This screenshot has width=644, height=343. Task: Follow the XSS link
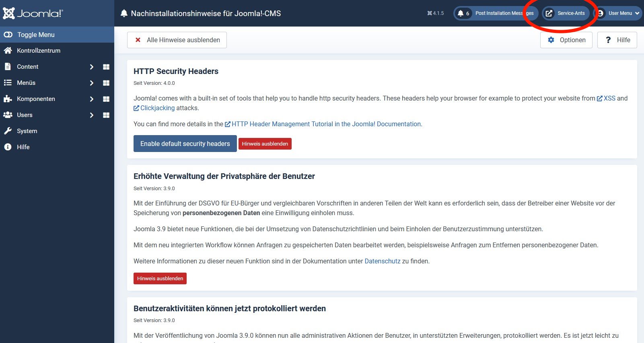point(606,98)
